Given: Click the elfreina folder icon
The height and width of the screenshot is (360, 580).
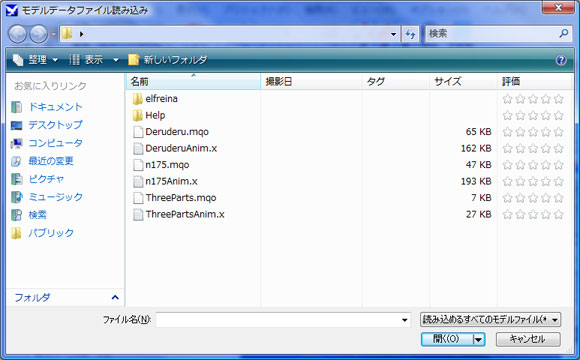Looking at the screenshot, I should 138,99.
